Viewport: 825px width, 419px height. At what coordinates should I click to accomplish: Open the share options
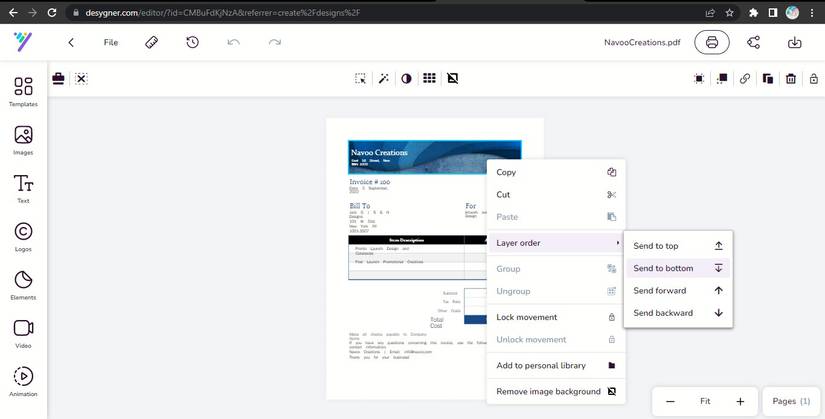coord(753,43)
